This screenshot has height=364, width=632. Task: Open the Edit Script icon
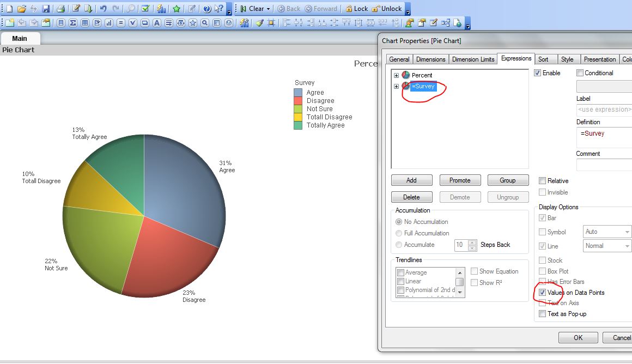point(76,9)
